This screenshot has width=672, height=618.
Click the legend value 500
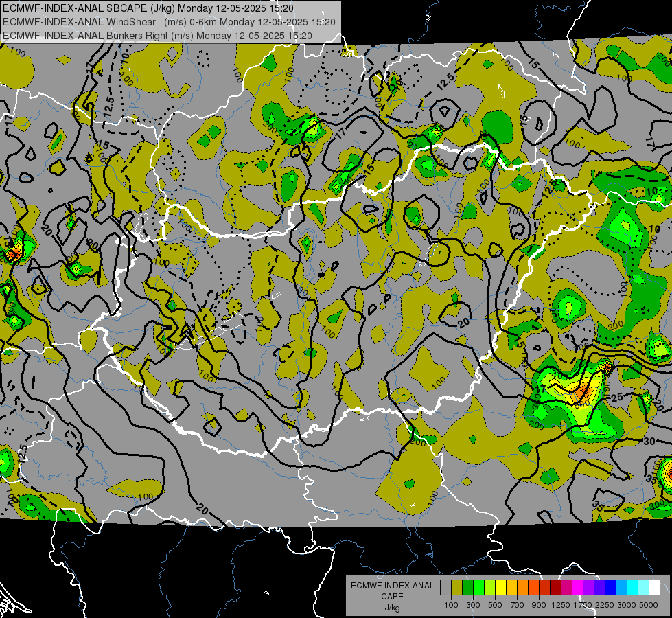click(x=495, y=605)
